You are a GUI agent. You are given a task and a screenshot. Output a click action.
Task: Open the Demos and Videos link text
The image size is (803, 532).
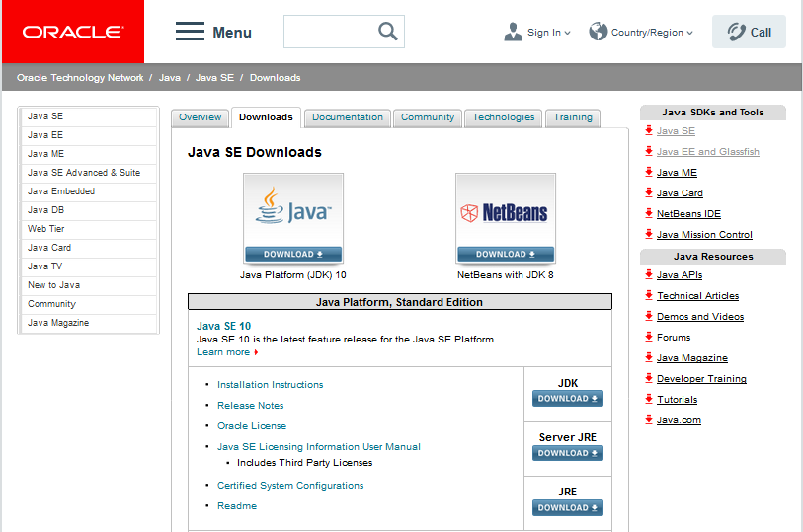700,317
